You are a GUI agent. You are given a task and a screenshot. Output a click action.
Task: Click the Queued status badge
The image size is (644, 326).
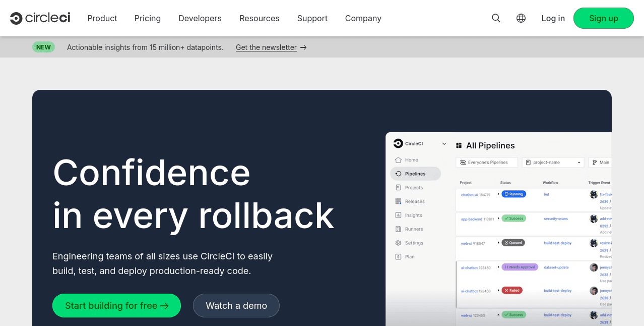click(x=513, y=243)
